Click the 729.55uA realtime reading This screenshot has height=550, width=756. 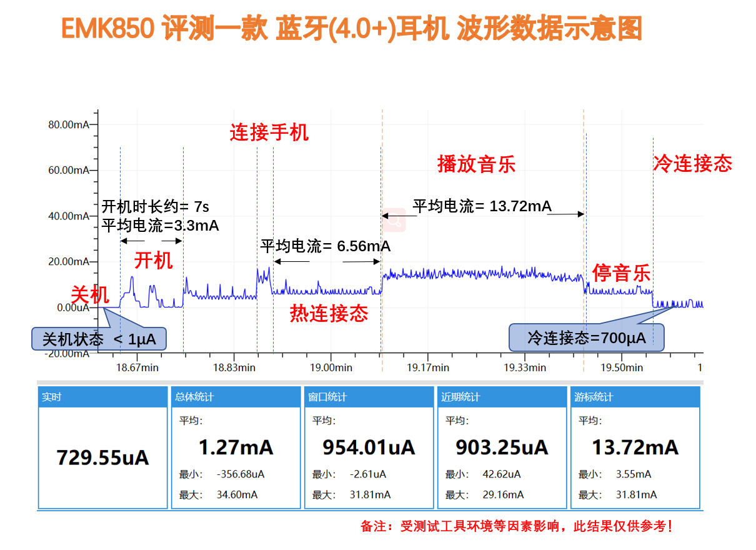[x=102, y=458]
